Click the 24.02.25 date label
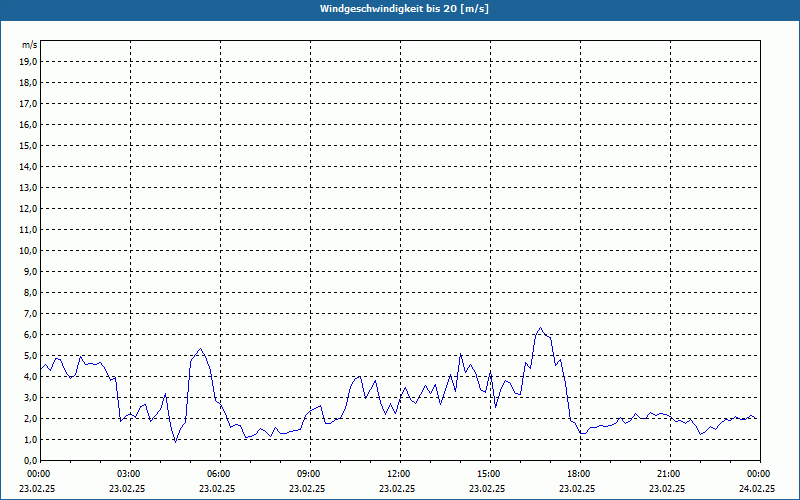The image size is (800, 500). 757,489
